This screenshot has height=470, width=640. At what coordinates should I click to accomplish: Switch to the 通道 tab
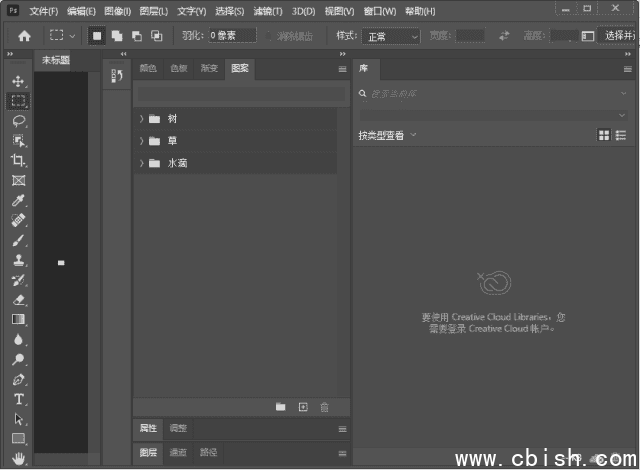click(178, 452)
